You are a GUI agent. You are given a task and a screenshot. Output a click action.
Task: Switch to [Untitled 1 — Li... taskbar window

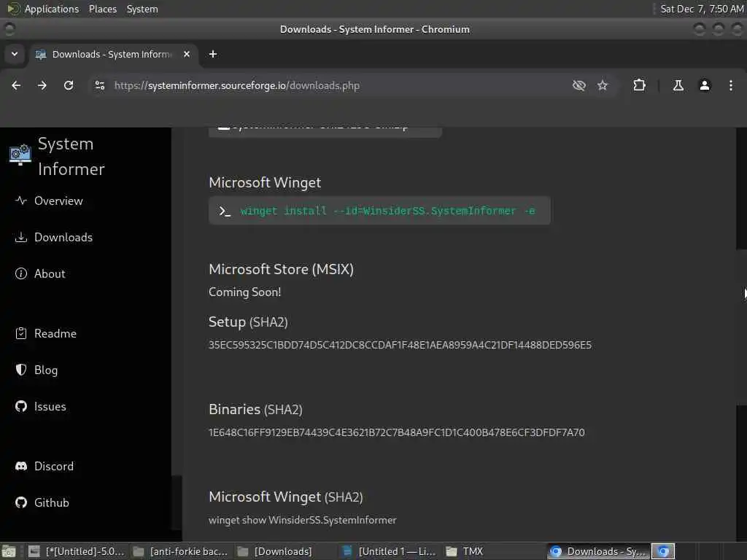click(390, 551)
